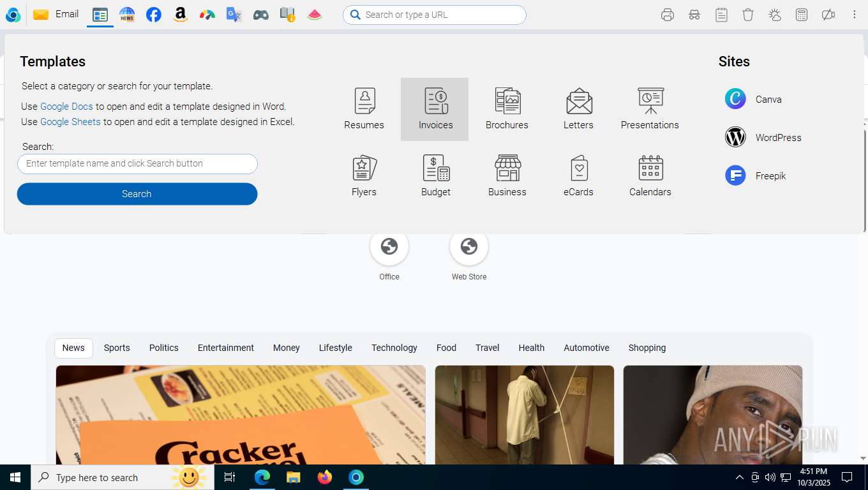
Task: Switch to the News tab
Action: coord(73,348)
